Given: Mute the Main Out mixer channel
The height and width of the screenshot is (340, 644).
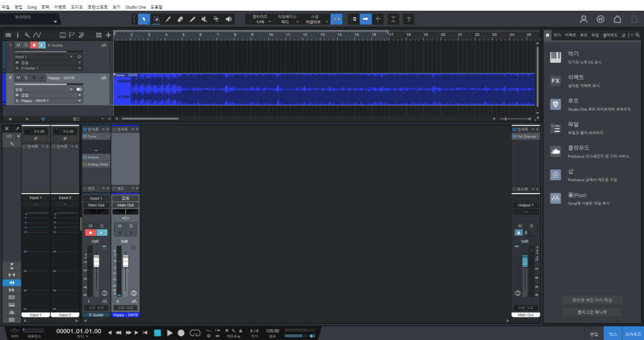Looking at the screenshot, I should (x=519, y=226).
